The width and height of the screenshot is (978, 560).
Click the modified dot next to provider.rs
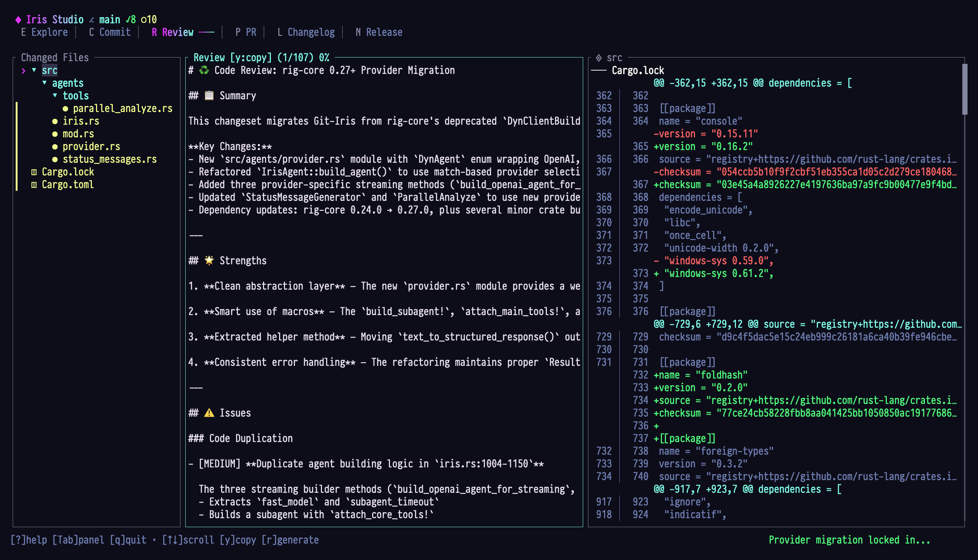pyautogui.click(x=55, y=147)
